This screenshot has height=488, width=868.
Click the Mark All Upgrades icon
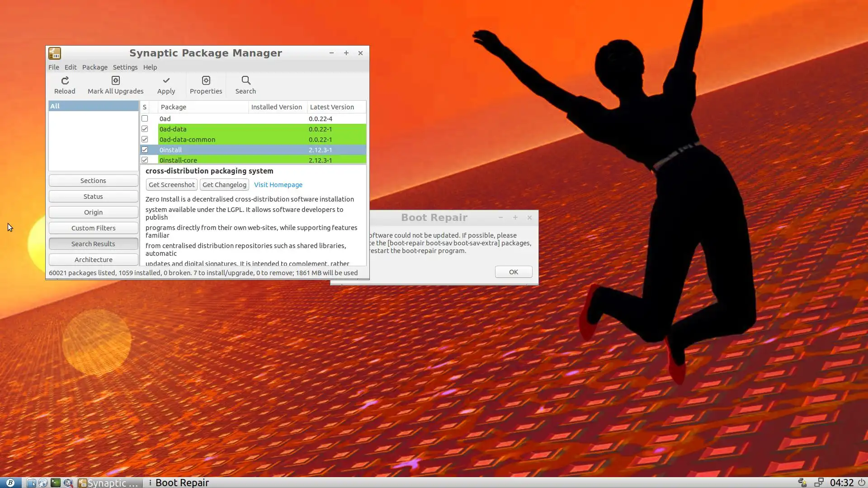point(115,81)
